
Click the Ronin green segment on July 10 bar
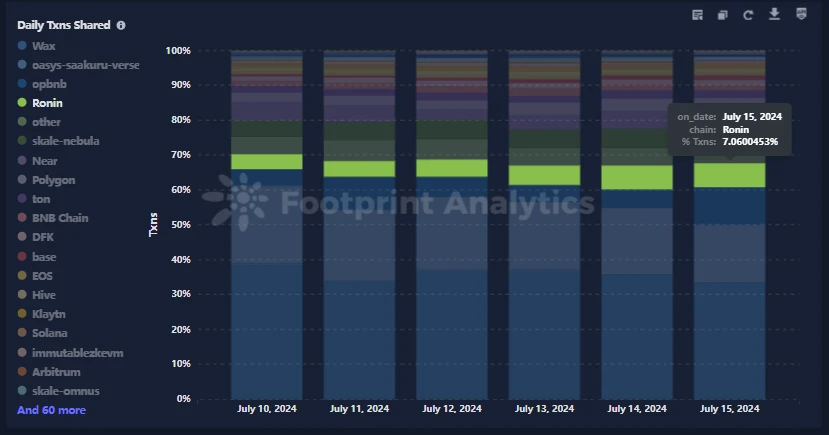coord(266,161)
